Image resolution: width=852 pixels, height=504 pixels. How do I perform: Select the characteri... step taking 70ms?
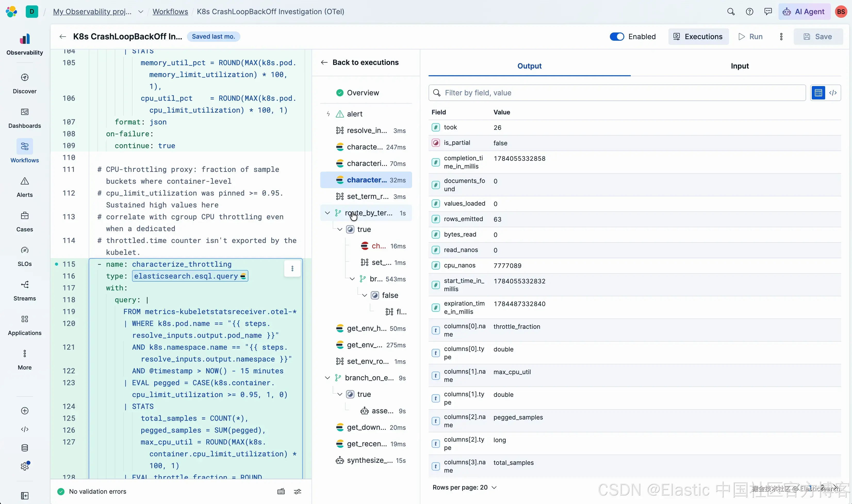pyautogui.click(x=366, y=163)
